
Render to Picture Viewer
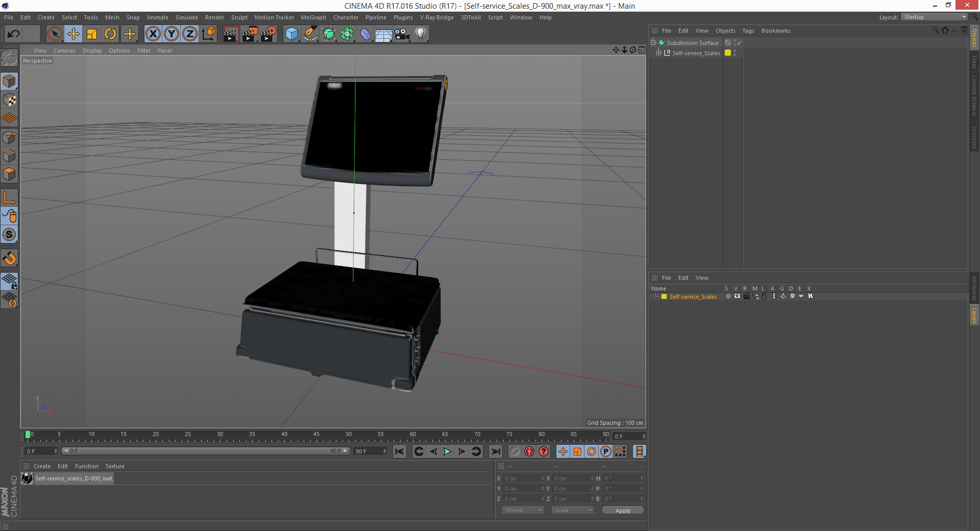pos(250,34)
